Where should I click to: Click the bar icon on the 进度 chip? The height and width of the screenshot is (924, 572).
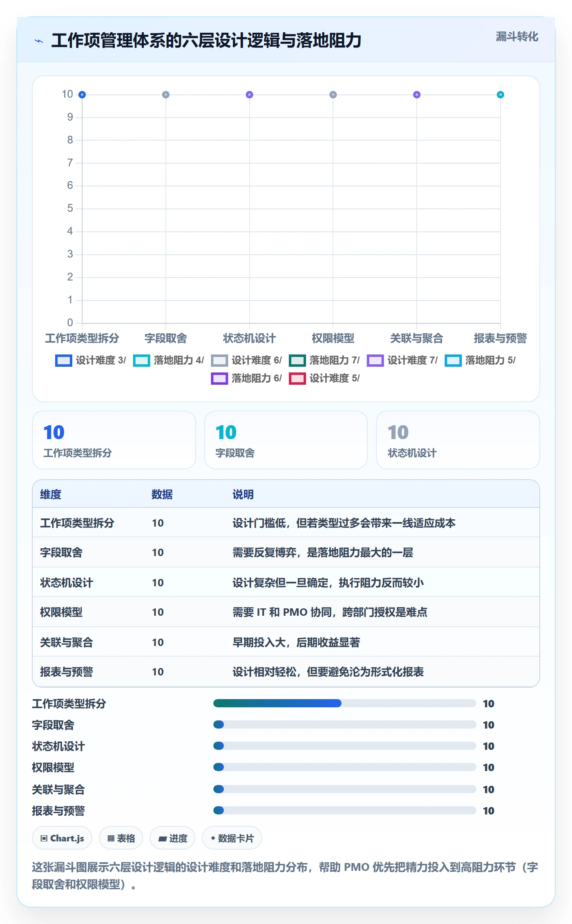[163, 839]
